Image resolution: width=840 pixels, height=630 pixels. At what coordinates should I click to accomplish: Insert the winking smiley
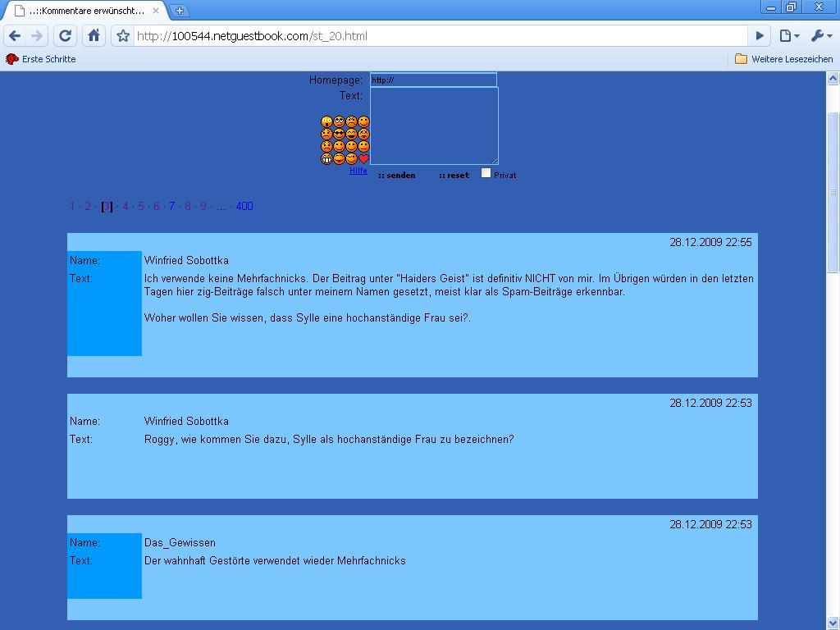(x=351, y=158)
